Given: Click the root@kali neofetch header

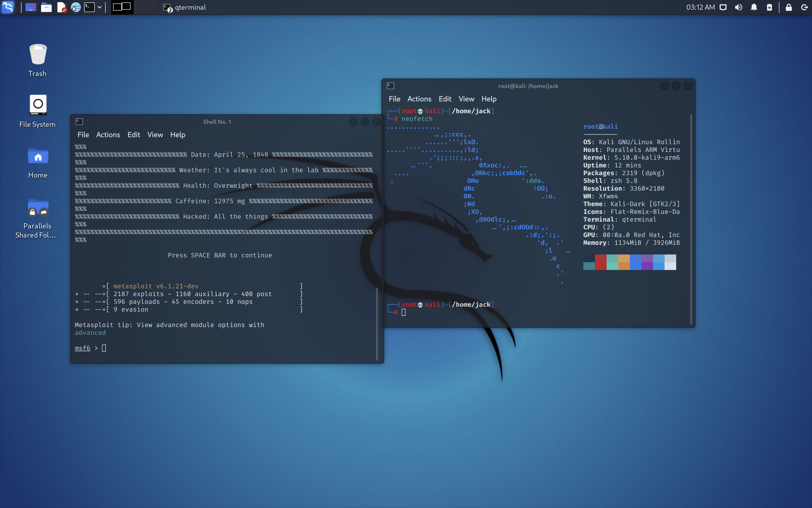Looking at the screenshot, I should 600,126.
